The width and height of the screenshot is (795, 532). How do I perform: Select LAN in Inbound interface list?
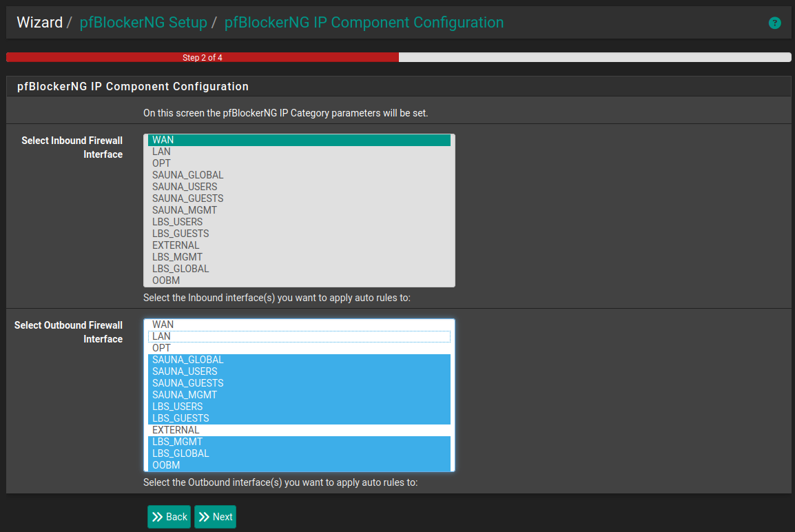pos(299,152)
